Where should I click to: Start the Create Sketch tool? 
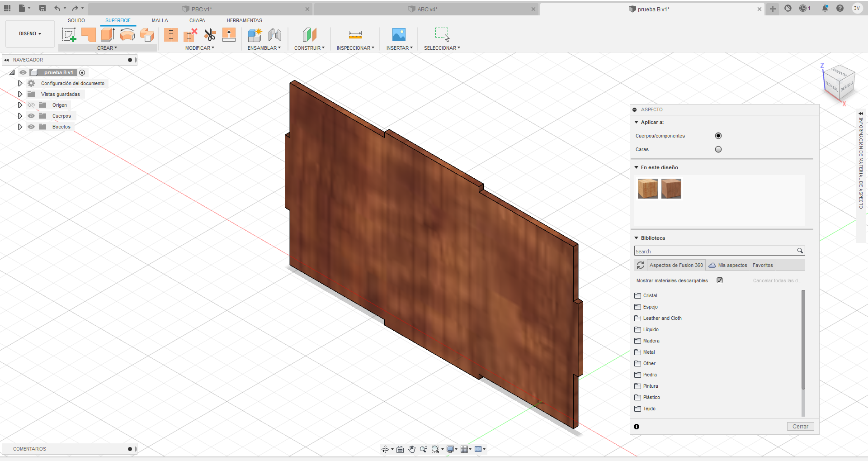(69, 35)
